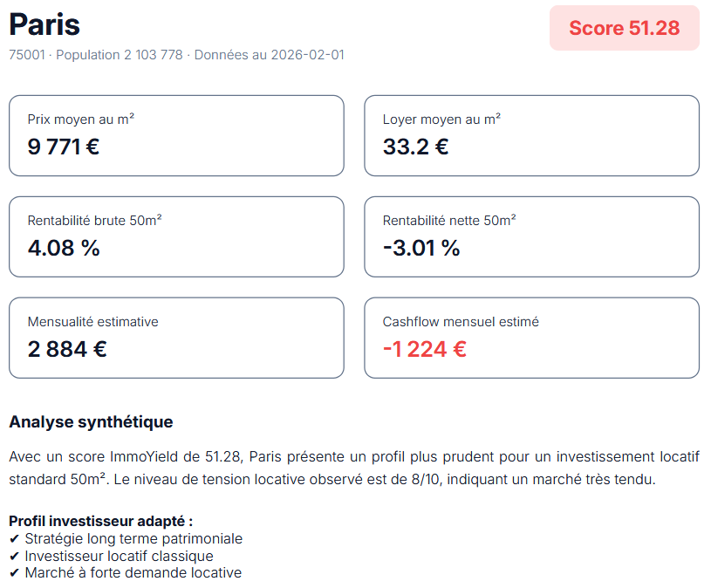Click the Paris city heading
Viewport: 711px width, 588px height.
(44, 24)
